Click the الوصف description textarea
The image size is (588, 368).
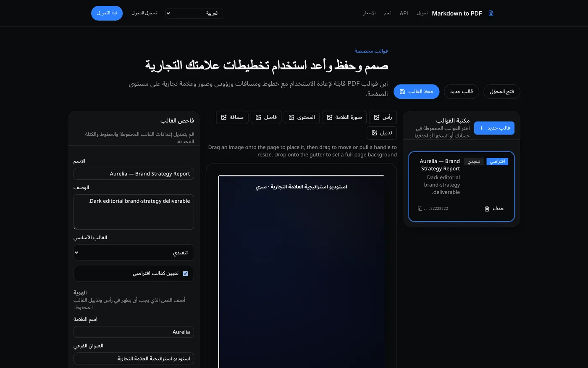coord(134,212)
